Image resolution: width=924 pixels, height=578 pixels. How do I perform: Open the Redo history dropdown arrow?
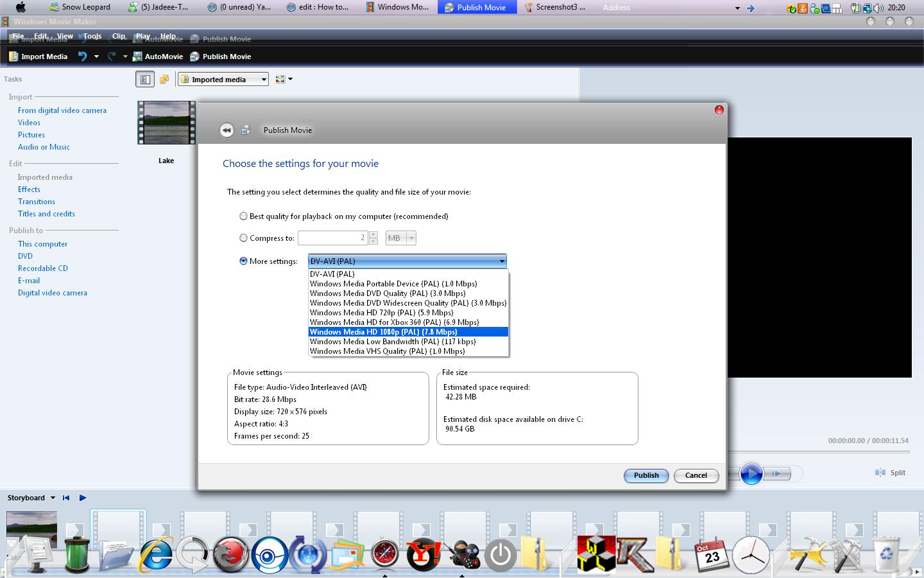[x=125, y=57]
